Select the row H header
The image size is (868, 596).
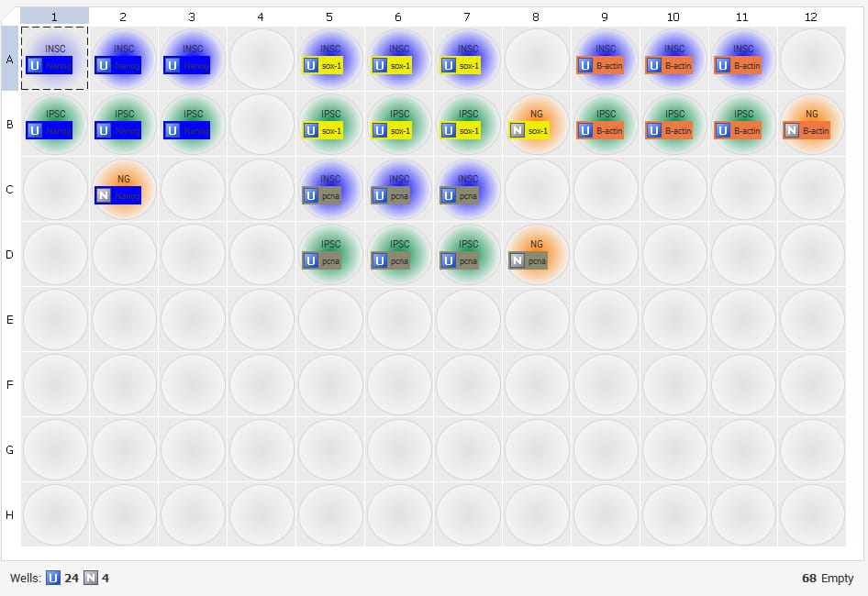10,514
